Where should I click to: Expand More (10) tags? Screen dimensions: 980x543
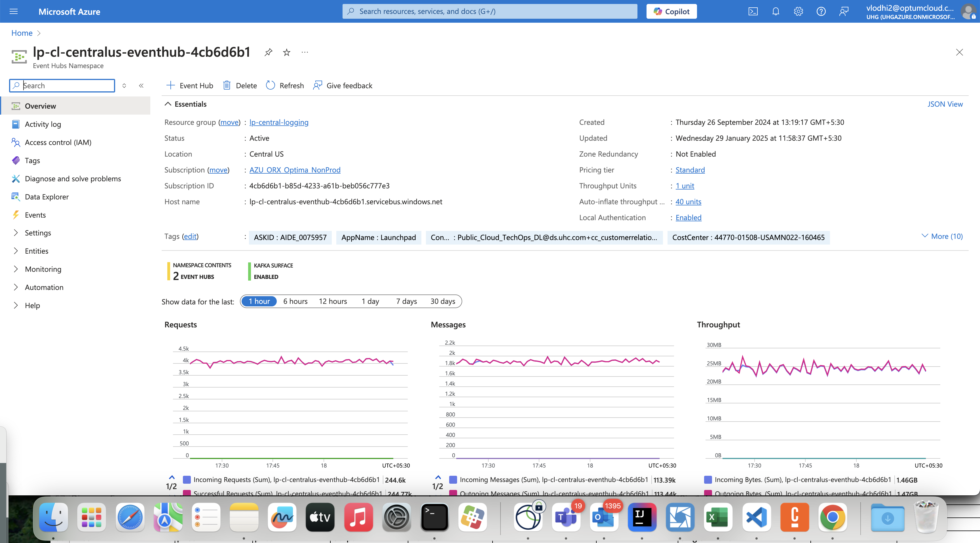pyautogui.click(x=942, y=236)
